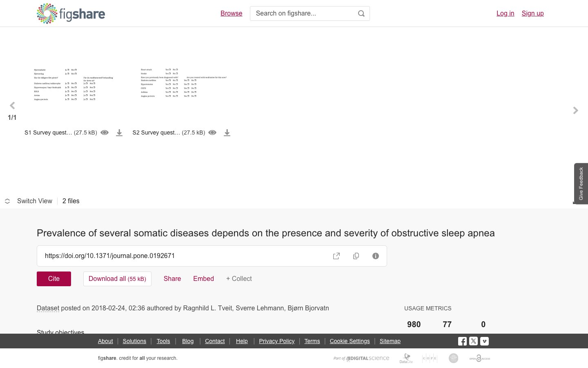Click the search magnifier icon
Viewport: 588px width, 368px height.
[x=361, y=13]
